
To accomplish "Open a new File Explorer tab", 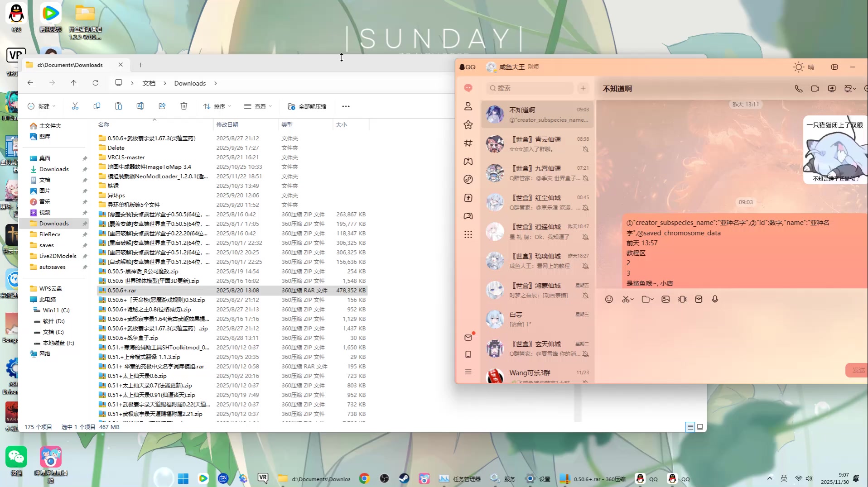I will 140,65.
